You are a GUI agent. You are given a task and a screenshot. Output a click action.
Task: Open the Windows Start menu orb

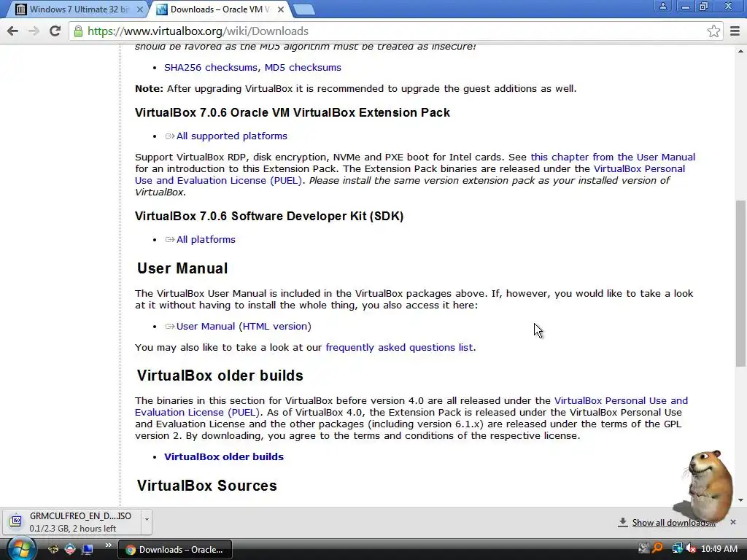(x=21, y=548)
